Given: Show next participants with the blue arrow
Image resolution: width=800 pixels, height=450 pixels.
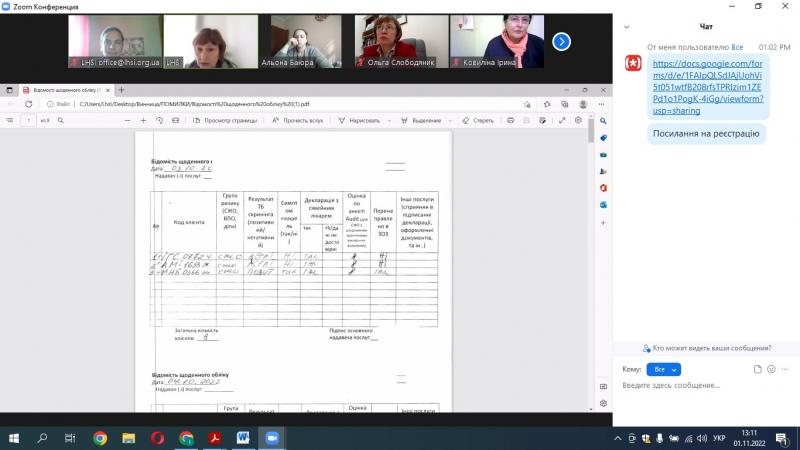Looking at the screenshot, I should click(562, 41).
